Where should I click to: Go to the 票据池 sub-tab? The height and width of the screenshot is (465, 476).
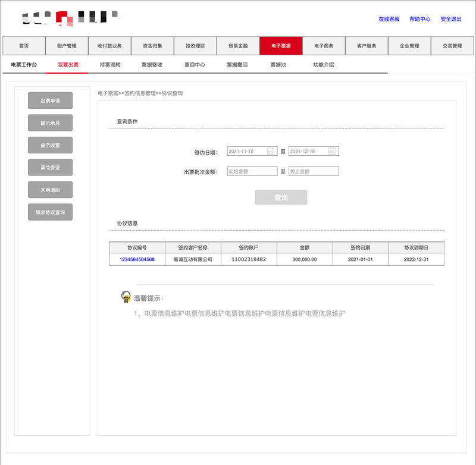pos(278,65)
